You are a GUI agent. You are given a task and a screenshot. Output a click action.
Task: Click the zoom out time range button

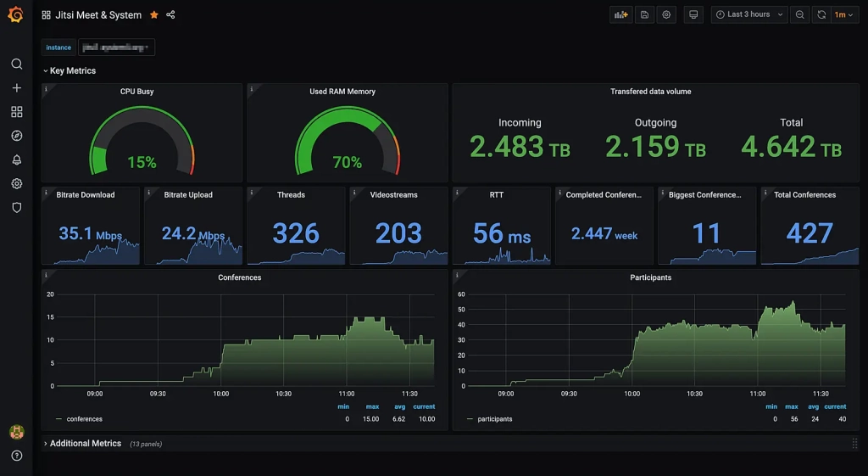(799, 14)
